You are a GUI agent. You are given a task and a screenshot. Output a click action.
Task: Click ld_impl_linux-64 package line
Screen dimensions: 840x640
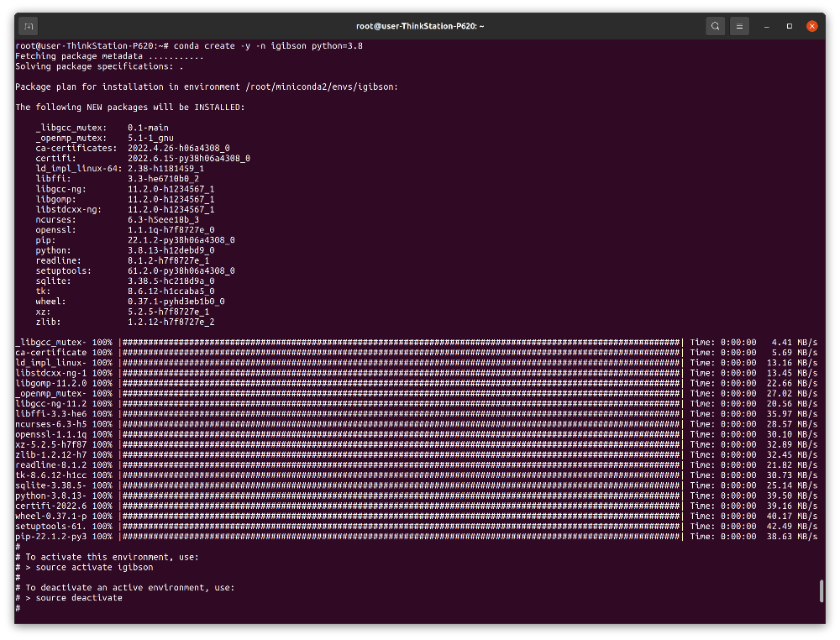[119, 168]
